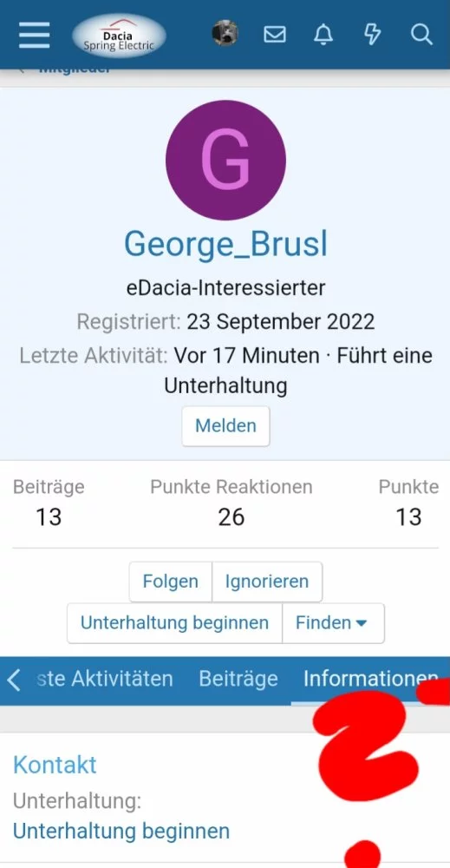450x868 pixels.
Task: Switch to the Beiträge tab
Action: [x=238, y=679]
